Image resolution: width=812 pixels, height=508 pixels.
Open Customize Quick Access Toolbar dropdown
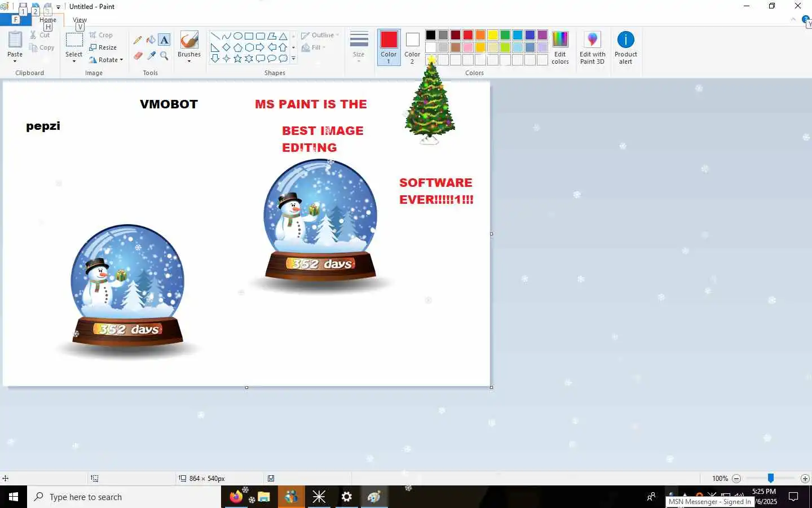click(x=58, y=7)
